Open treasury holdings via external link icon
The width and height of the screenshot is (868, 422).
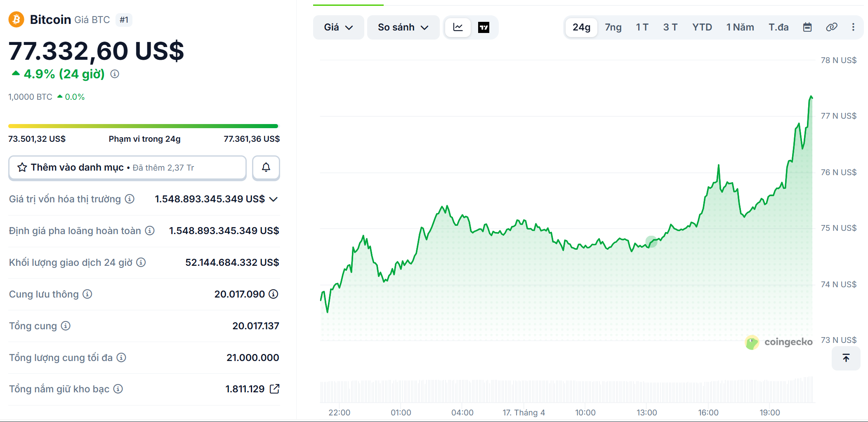(x=275, y=389)
